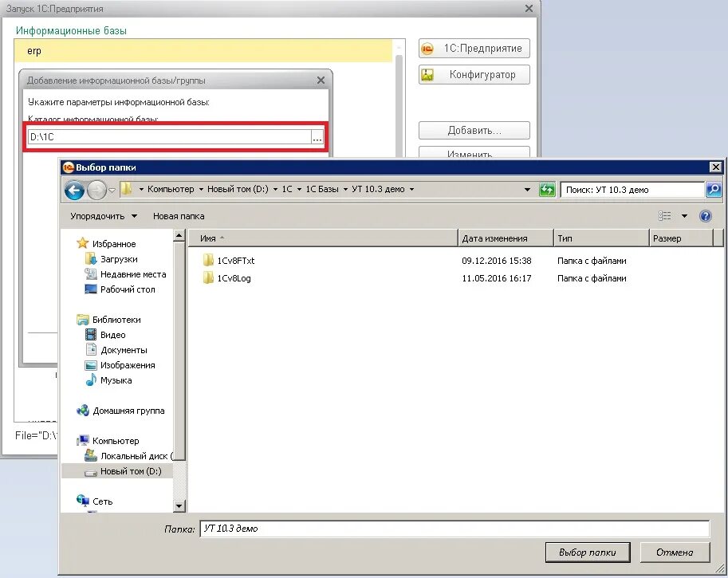Screen dimensions: 728x578
Task: Click the search magnifier icon
Action: pyautogui.click(x=714, y=190)
